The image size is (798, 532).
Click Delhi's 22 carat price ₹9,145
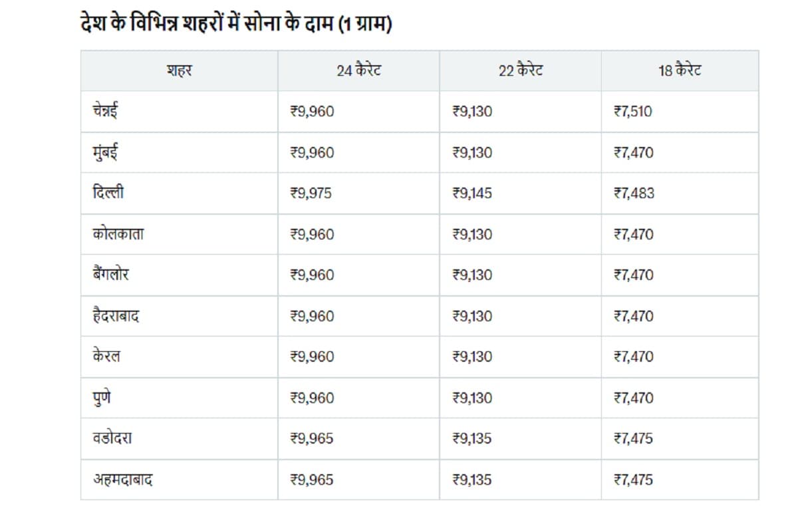pyautogui.click(x=472, y=194)
